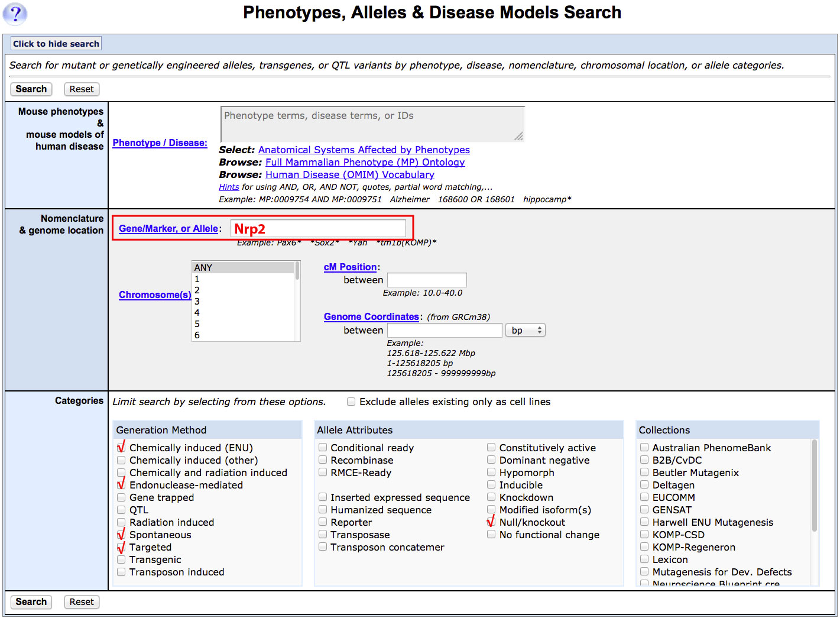Check No functional change attribute
Screen dimensions: 840x618
pyautogui.click(x=491, y=535)
